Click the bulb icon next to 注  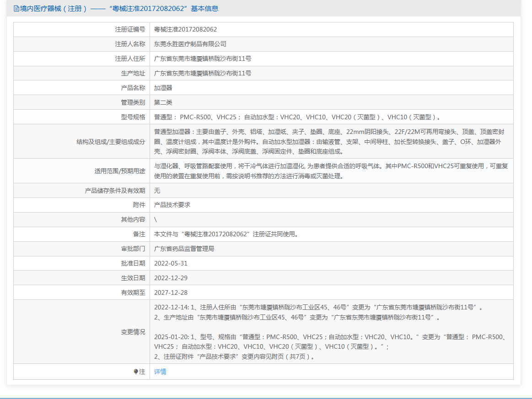click(x=136, y=372)
